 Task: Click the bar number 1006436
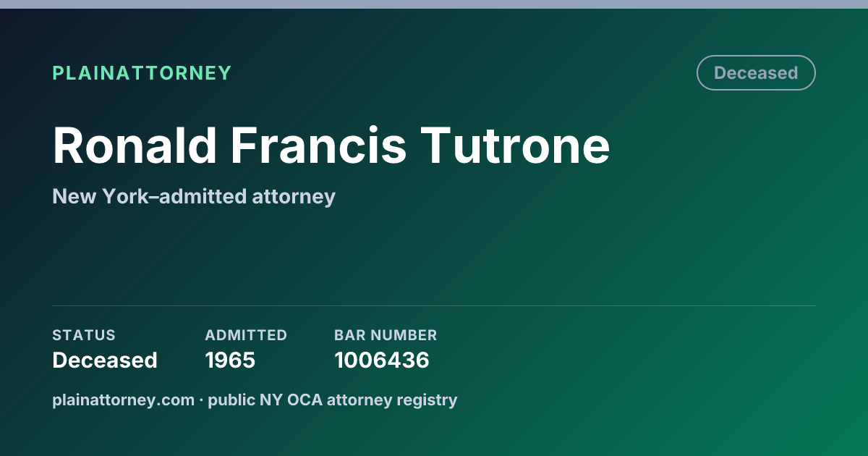click(x=382, y=360)
